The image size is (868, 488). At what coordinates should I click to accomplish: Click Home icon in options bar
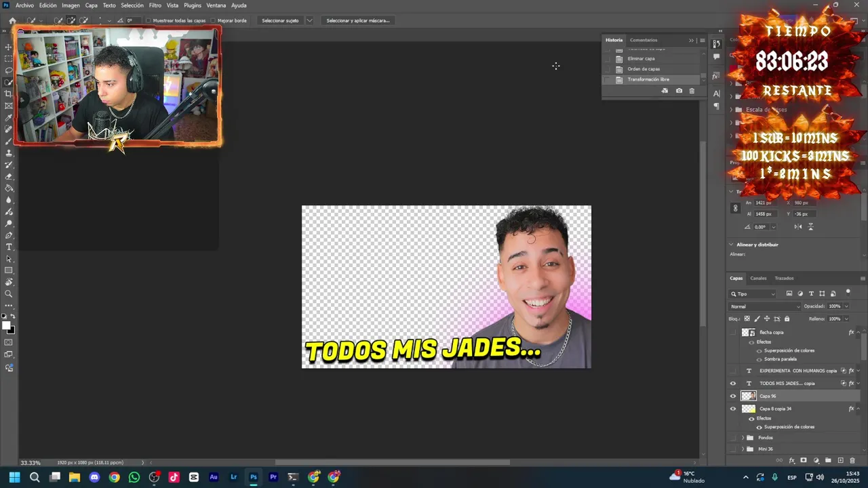click(x=12, y=20)
